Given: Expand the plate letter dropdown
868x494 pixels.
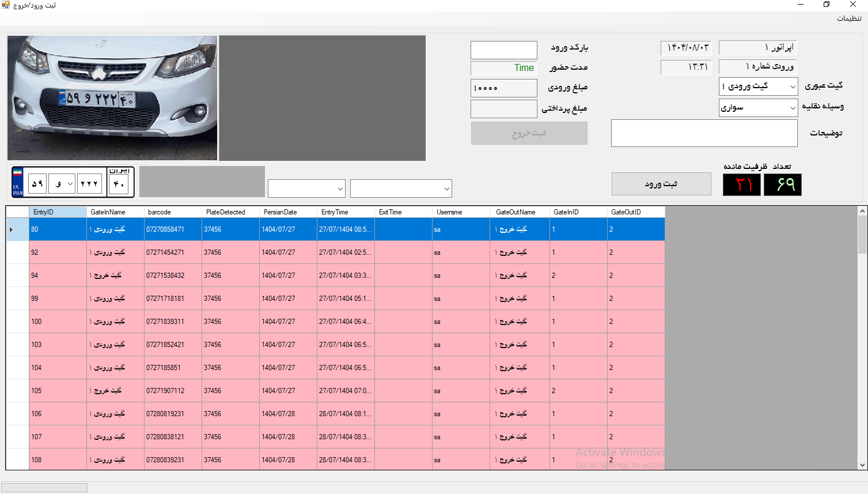Looking at the screenshot, I should tap(70, 184).
